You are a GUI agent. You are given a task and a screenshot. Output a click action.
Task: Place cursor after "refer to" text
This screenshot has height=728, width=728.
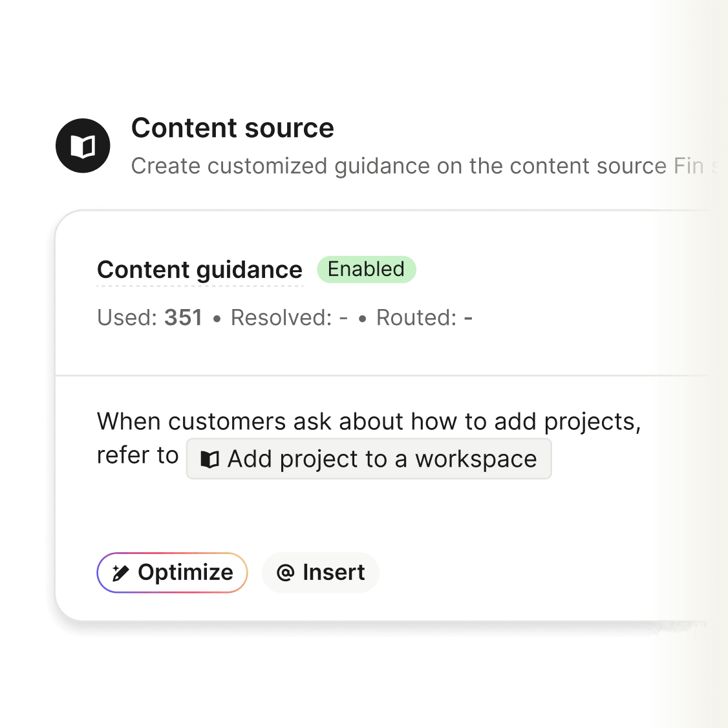tap(179, 456)
